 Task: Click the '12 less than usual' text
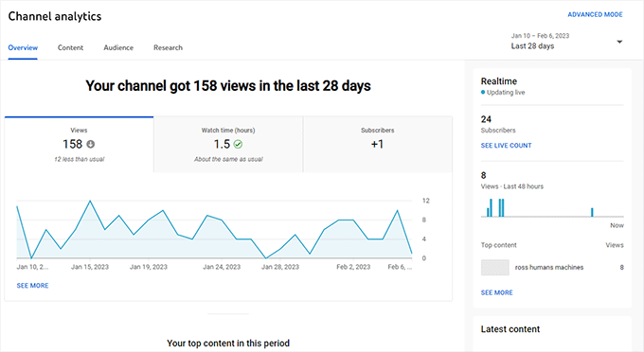click(80, 159)
